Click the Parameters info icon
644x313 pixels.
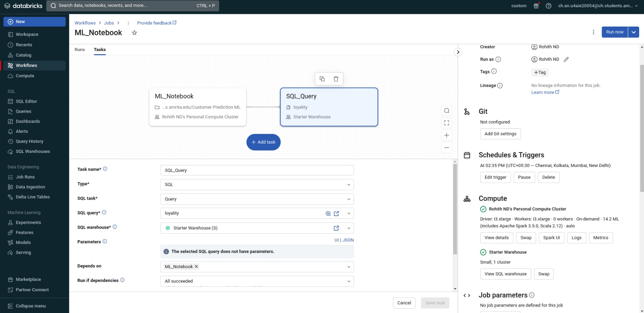tap(105, 241)
